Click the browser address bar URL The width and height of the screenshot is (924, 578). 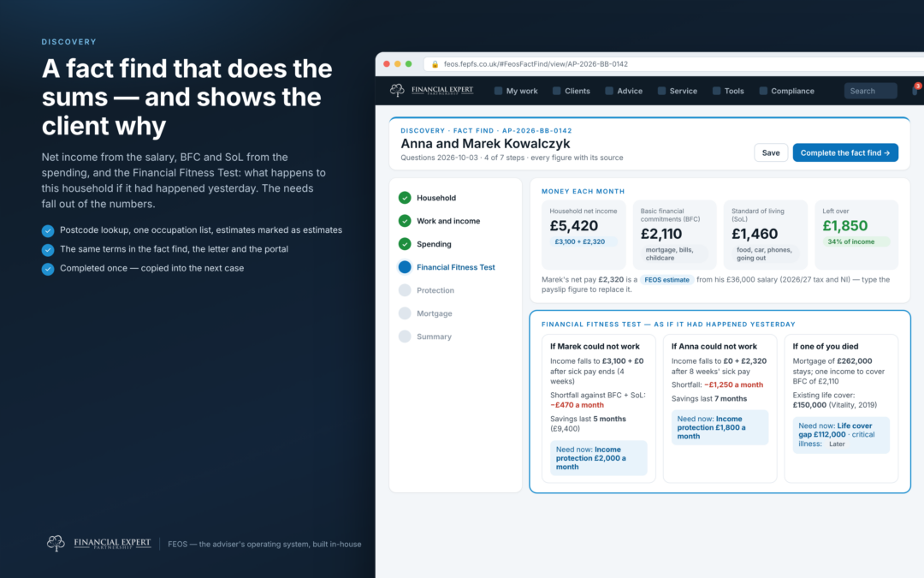[x=535, y=64]
